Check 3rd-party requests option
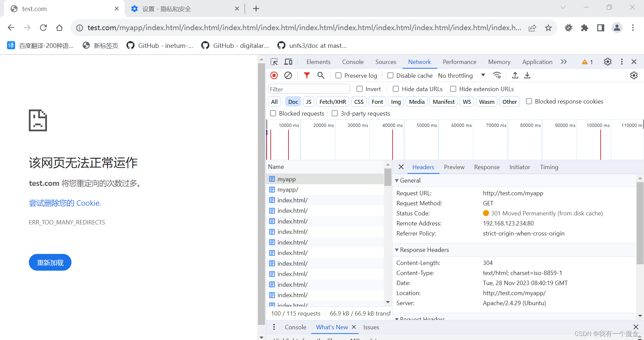This screenshot has height=340, width=644. 335,113
